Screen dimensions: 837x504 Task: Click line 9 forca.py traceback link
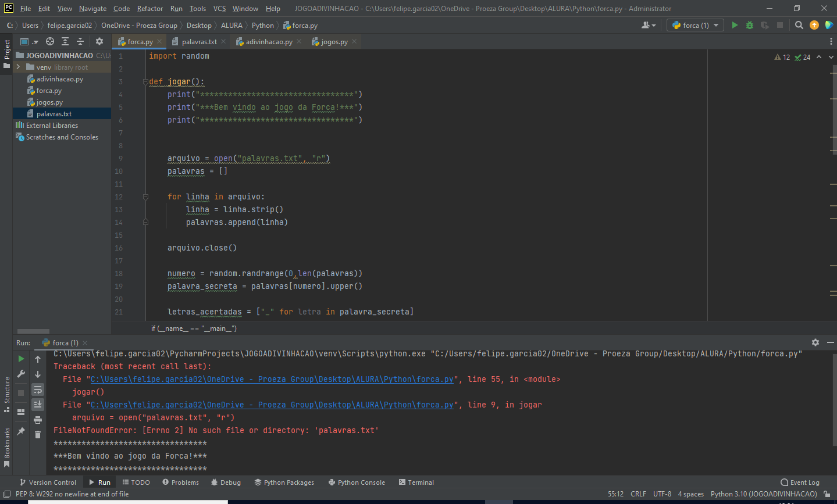[x=272, y=405]
